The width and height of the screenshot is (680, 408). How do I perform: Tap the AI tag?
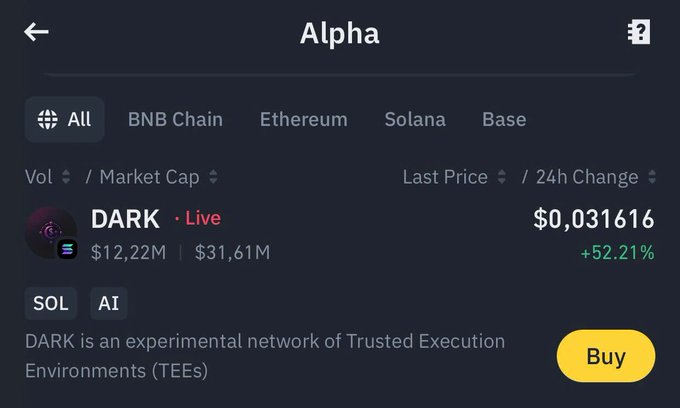click(108, 303)
